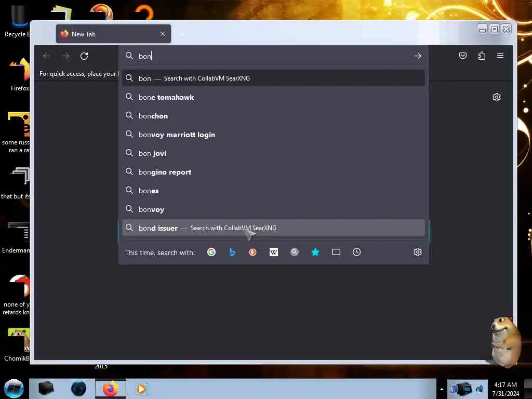Open the Pocket save icon
532x399 pixels.
pos(463,56)
